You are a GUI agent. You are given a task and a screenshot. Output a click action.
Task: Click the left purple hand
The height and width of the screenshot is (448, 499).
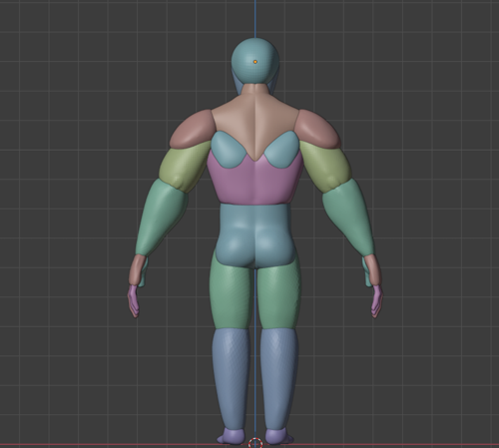pyautogui.click(x=134, y=301)
